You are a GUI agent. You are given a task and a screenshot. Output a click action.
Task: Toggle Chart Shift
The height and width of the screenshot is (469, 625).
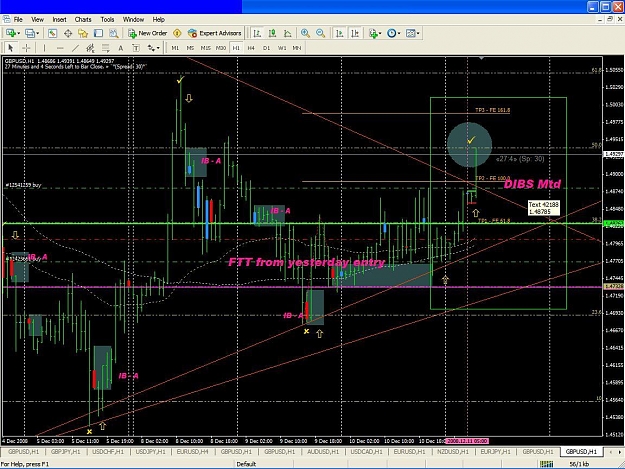coord(355,33)
